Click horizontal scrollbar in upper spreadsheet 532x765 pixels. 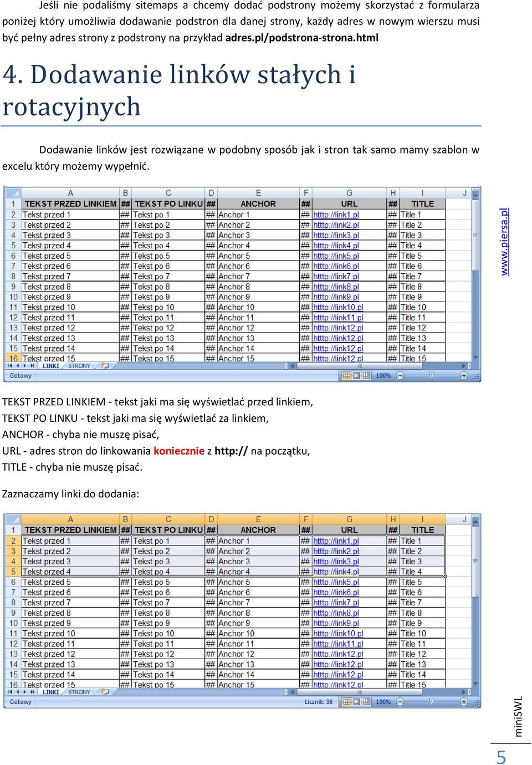coord(359,366)
